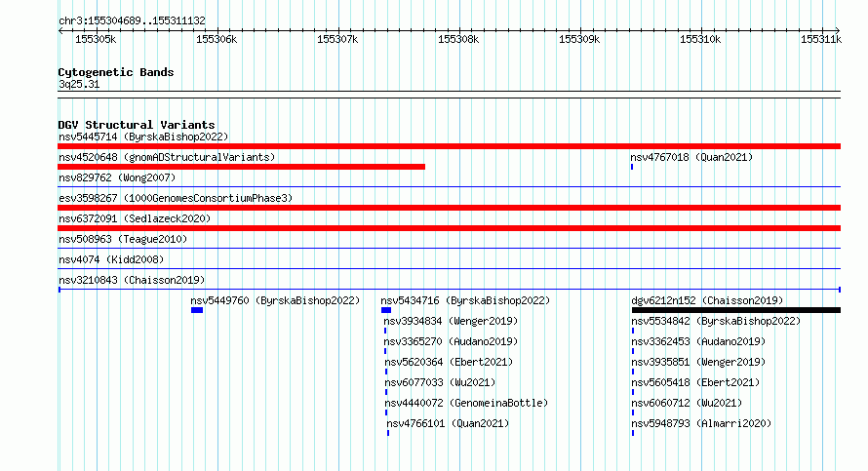
Task: Select the nsv829762 (Wong2007) variant label
Action: (x=117, y=177)
